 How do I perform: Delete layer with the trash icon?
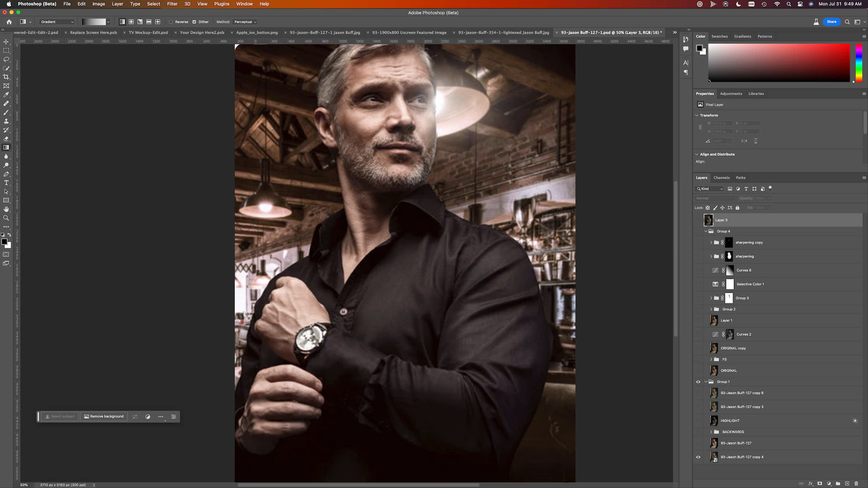(856, 483)
